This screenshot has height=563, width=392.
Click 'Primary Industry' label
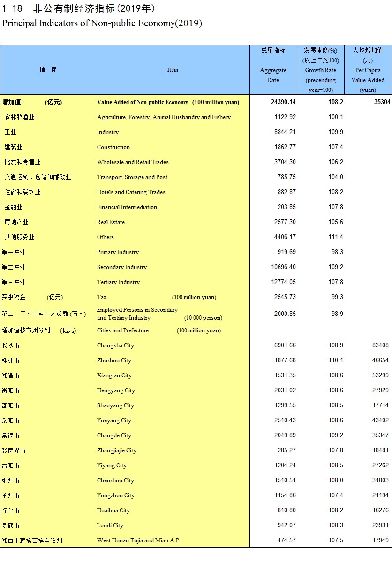118,252
